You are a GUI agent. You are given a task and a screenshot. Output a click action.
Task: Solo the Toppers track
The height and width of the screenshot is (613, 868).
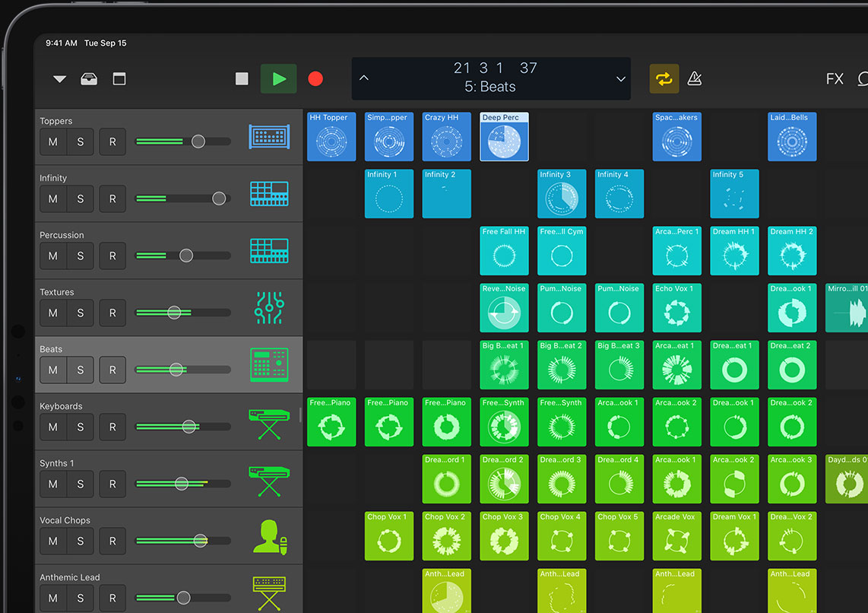pyautogui.click(x=81, y=141)
